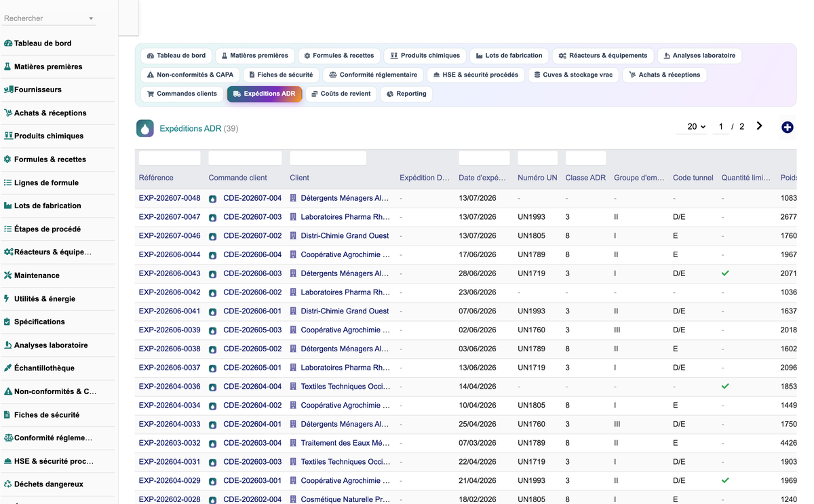814x504 pixels.
Task: Click the droplet icon beside Expéditions ADR title
Action: coord(145,128)
